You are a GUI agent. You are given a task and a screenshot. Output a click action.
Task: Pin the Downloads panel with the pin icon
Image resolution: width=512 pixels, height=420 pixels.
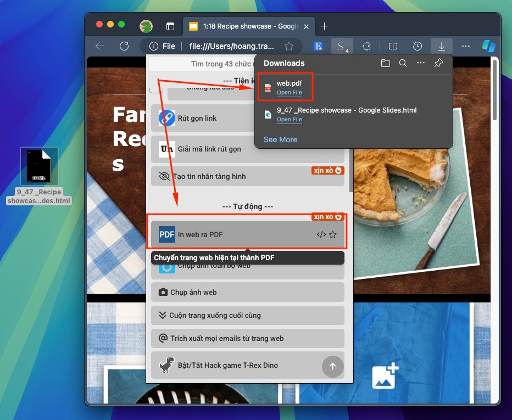click(438, 63)
